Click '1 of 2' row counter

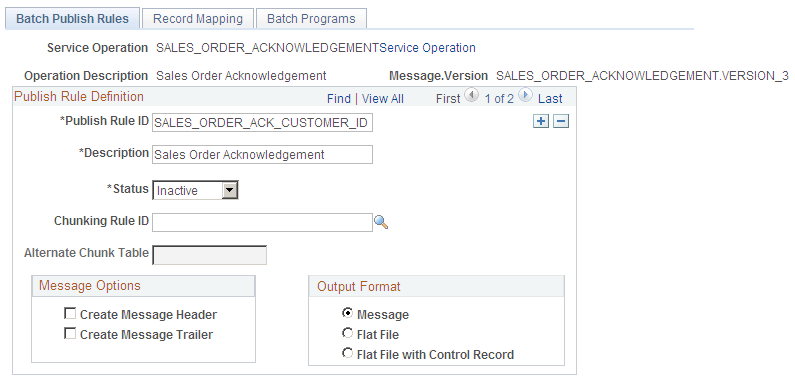click(499, 98)
